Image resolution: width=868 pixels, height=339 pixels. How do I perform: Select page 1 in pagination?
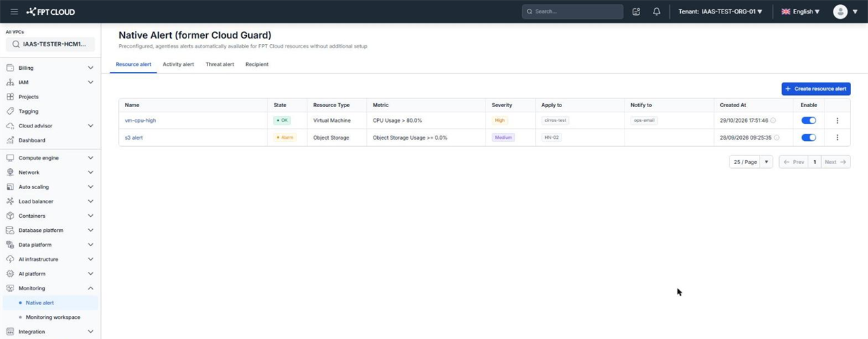815,162
